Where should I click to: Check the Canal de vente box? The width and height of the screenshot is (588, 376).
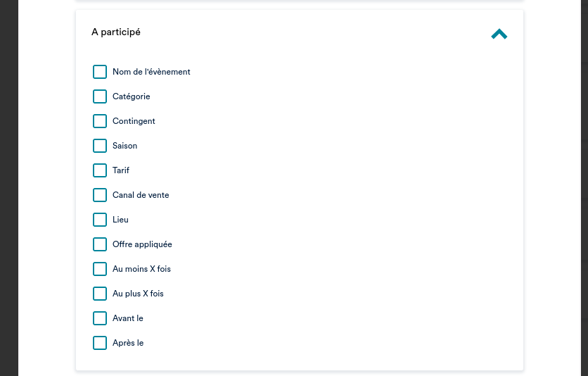click(100, 195)
